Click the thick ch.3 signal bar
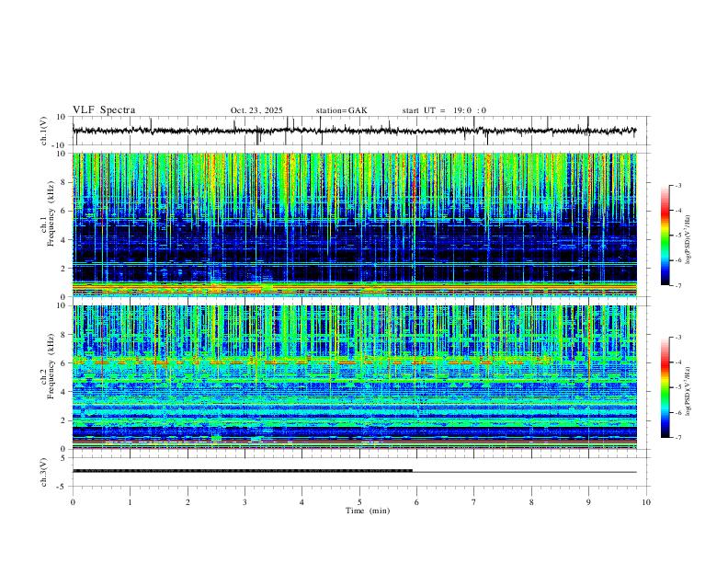The height and width of the screenshot is (563, 728). tap(243, 471)
